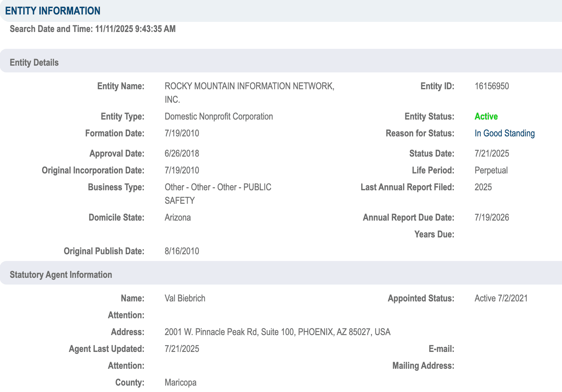Click the In Good Standing link
Viewport: 562px width, 392px height.
(x=504, y=133)
